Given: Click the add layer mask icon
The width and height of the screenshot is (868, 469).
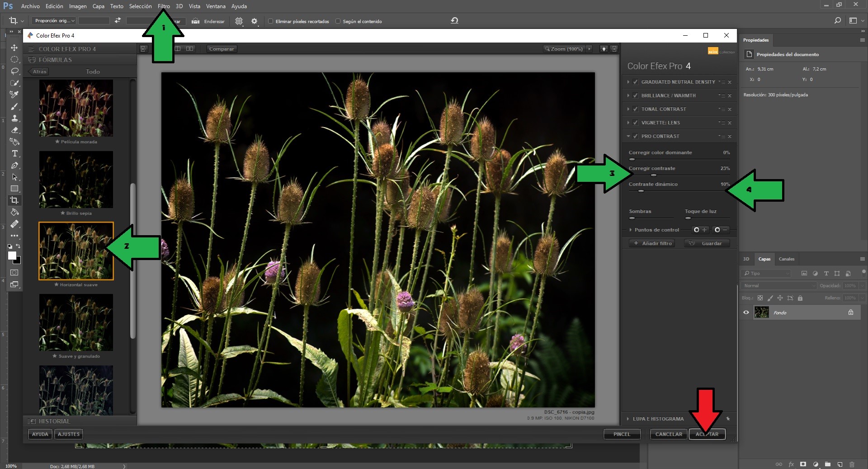Looking at the screenshot, I should (803, 464).
